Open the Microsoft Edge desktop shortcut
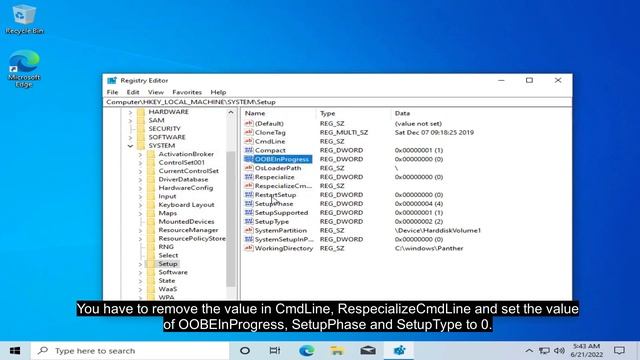The image size is (640, 360). tap(24, 68)
